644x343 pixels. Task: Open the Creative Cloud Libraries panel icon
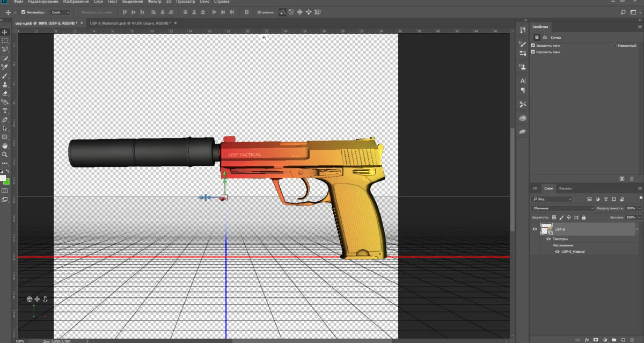[x=523, y=118]
